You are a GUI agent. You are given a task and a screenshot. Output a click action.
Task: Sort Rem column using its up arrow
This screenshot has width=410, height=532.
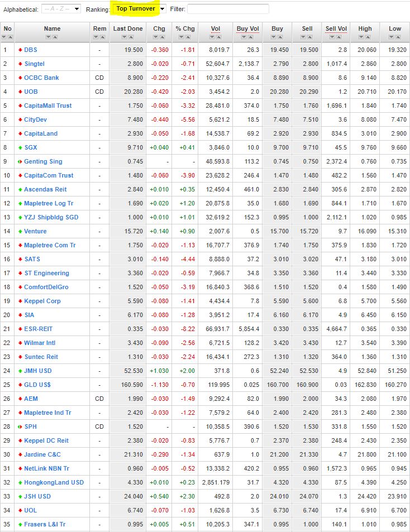pyautogui.click(x=103, y=37)
